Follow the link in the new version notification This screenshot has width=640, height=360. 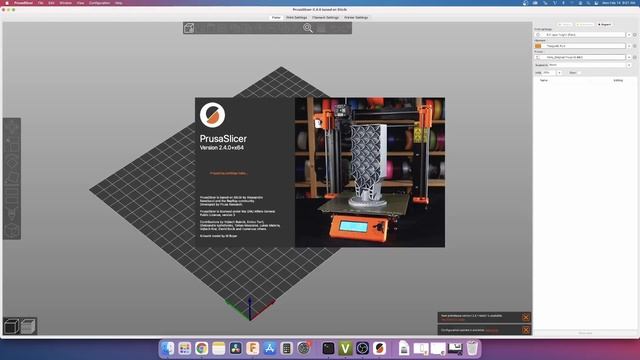452,320
